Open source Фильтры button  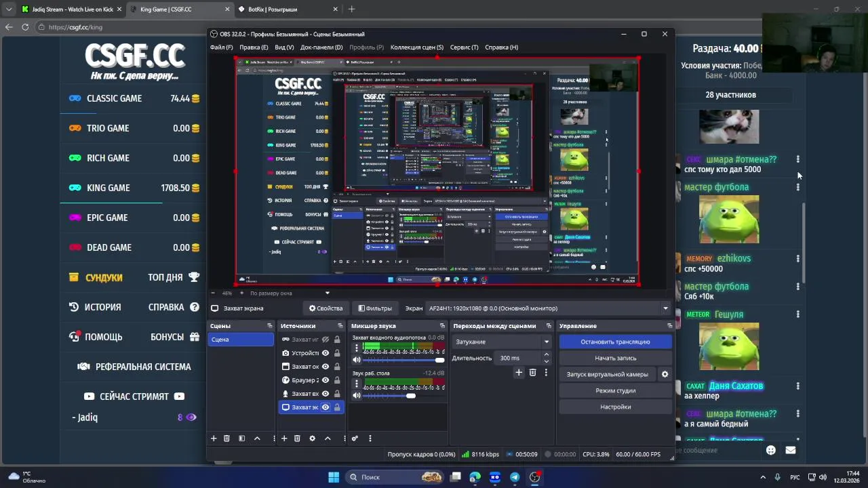[374, 308]
